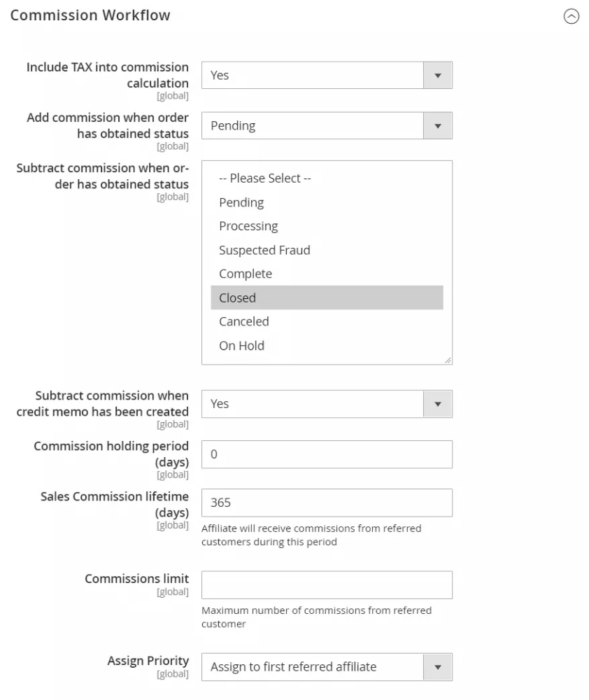The width and height of the screenshot is (589, 700).
Task: Click the Include TAX dropdown arrow
Action: point(438,75)
